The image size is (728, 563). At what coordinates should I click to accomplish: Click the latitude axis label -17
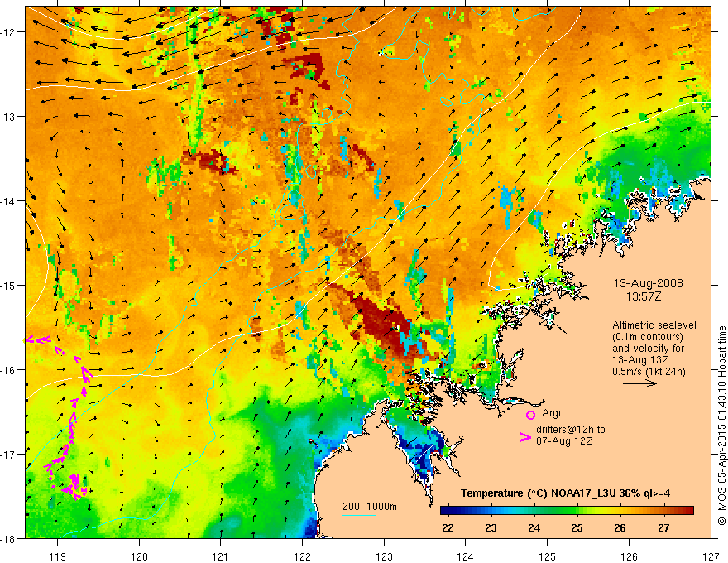coord(8,455)
